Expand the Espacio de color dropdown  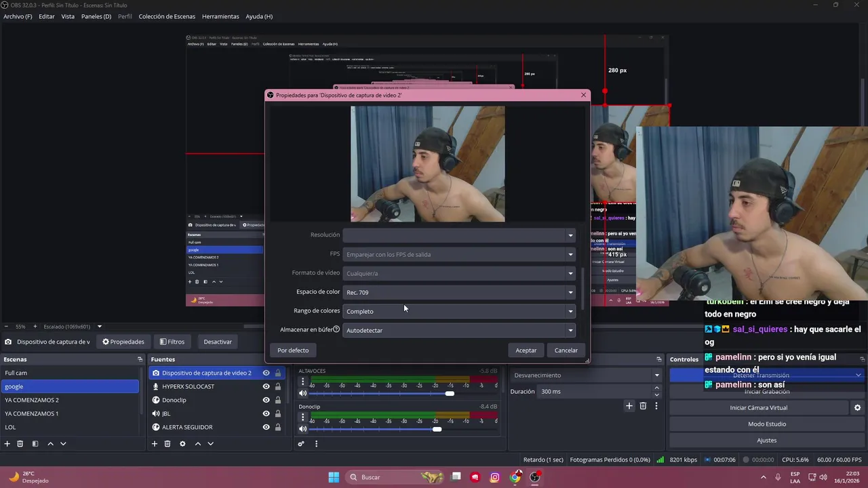tap(459, 292)
